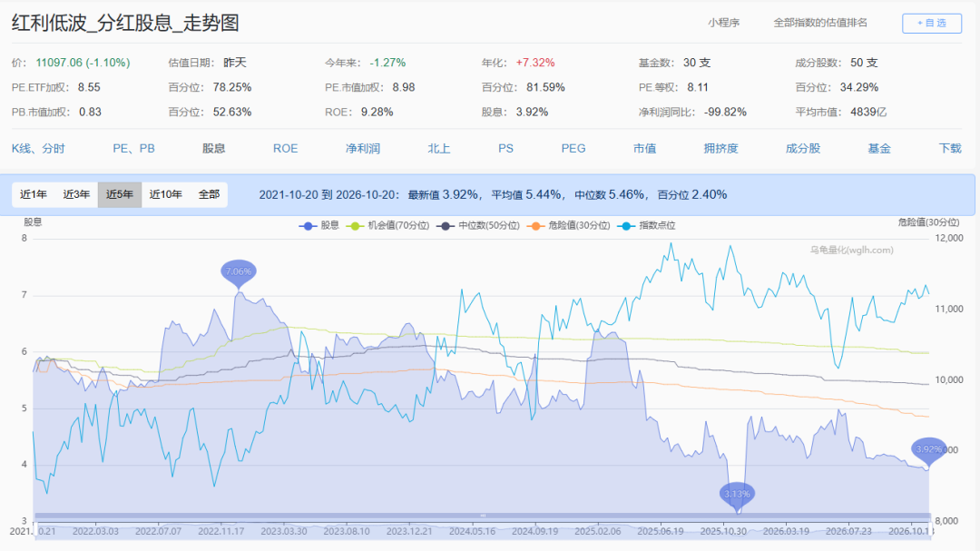Image resolution: width=980 pixels, height=551 pixels.
Task: Select the 近10年 time range
Action: [166, 194]
